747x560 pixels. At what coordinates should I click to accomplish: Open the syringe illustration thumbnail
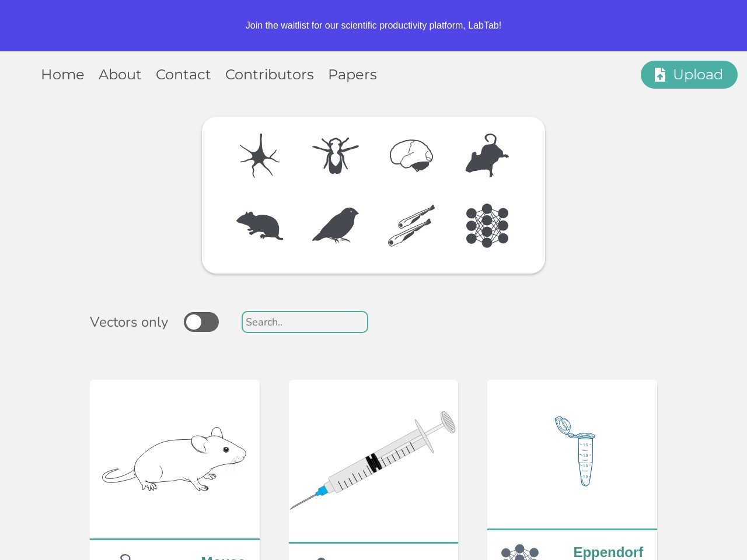[x=373, y=461]
